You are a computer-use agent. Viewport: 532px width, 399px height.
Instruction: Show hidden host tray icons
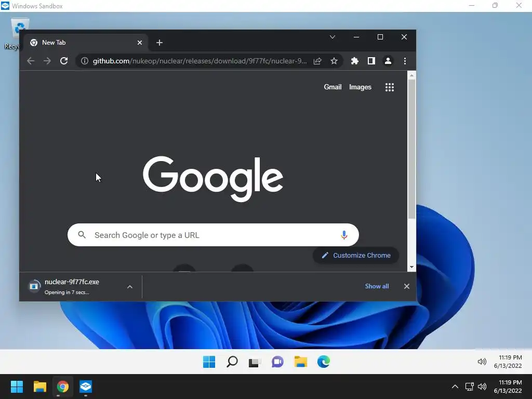click(x=455, y=387)
